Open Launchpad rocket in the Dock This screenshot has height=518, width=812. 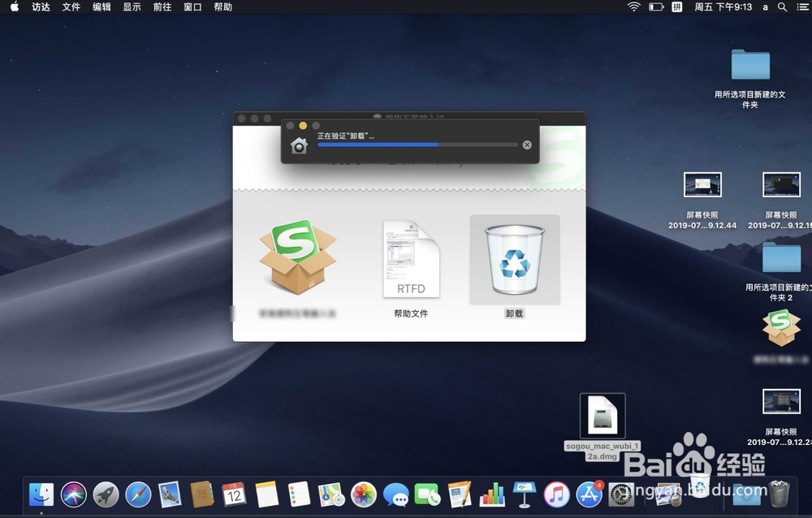click(106, 494)
